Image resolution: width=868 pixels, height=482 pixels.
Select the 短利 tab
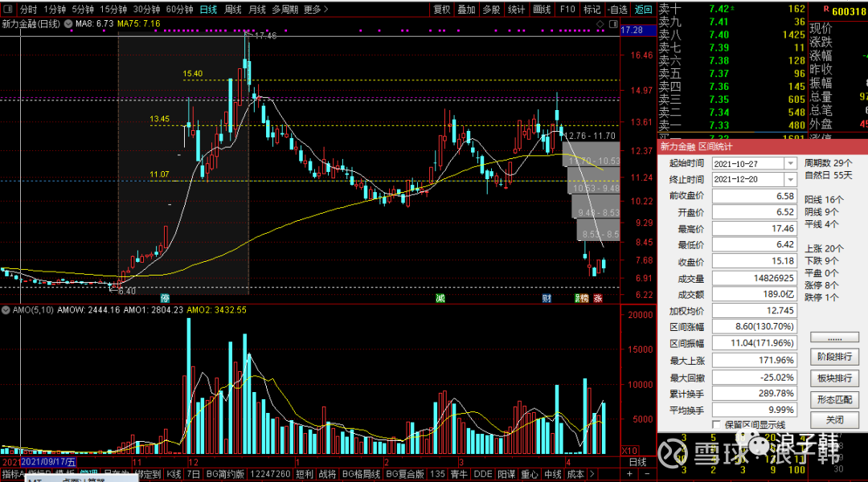(304, 474)
